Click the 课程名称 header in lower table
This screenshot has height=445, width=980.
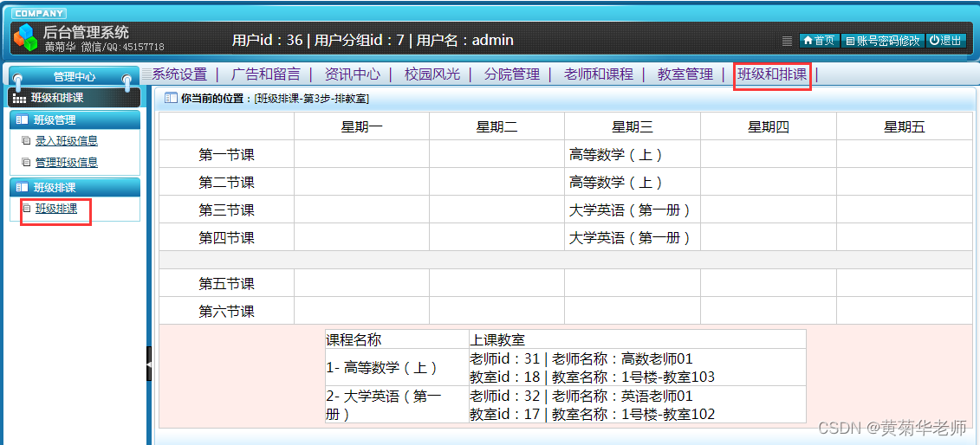point(354,340)
